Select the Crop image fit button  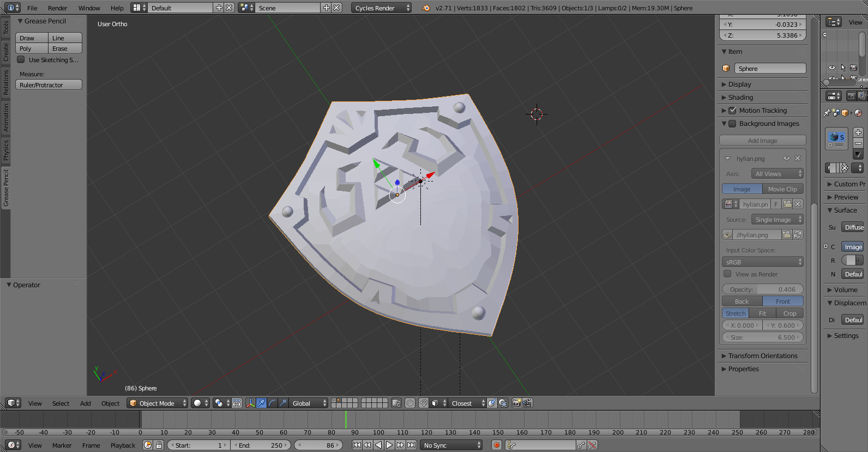[x=790, y=313]
